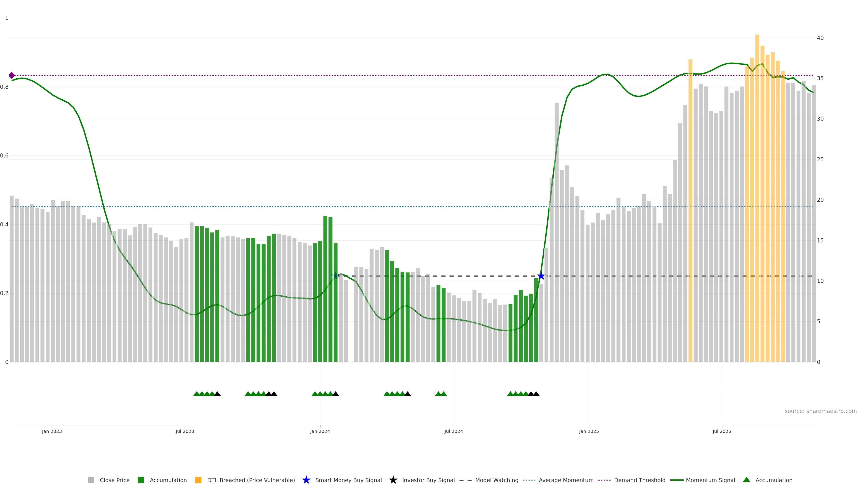868x488 pixels.
Task: Click the green Accumulation square in the legend
Action: pos(141,480)
